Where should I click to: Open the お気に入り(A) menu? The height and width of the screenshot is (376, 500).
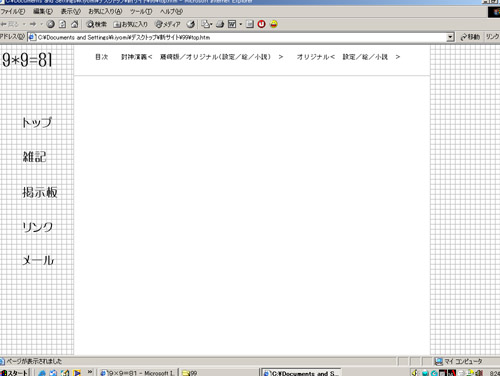click(x=105, y=12)
